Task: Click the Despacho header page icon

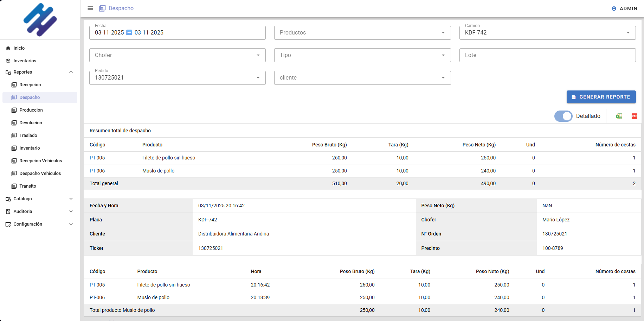Action: (x=102, y=8)
